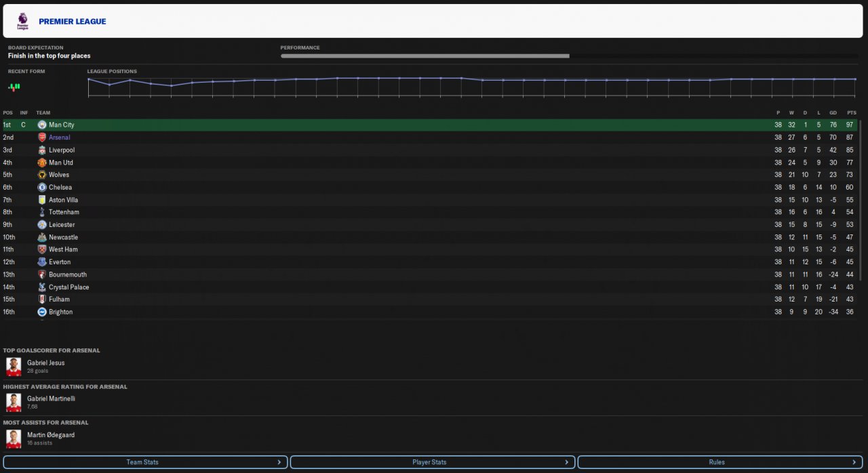868x473 pixels.
Task: Open Arsenal club badge in table
Action: coord(42,138)
